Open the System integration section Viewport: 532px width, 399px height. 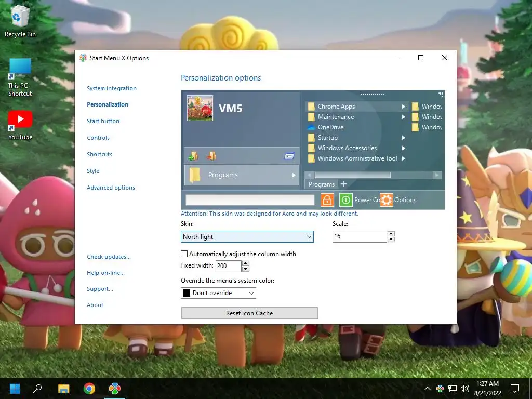click(112, 88)
